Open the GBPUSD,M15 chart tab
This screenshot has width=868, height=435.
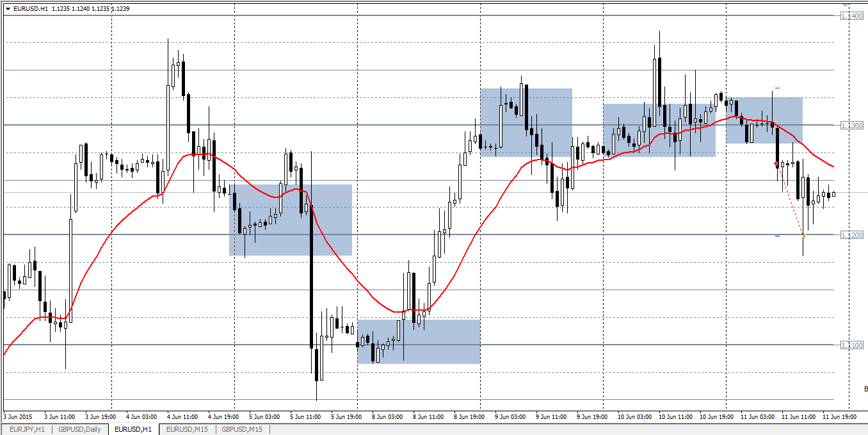pyautogui.click(x=242, y=429)
